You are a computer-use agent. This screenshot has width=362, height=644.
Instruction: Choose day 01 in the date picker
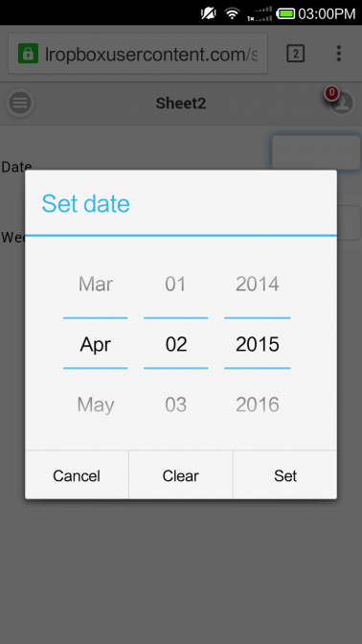point(175,285)
